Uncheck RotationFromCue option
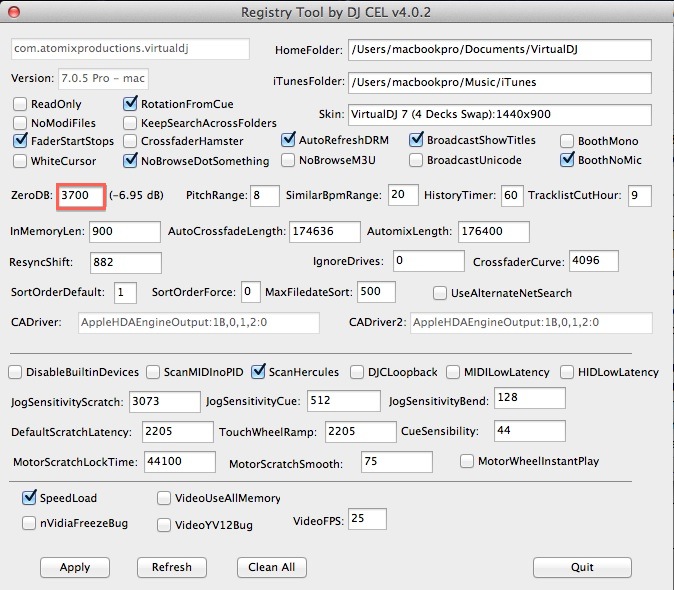Screen dimensions: 674x590 [130, 104]
